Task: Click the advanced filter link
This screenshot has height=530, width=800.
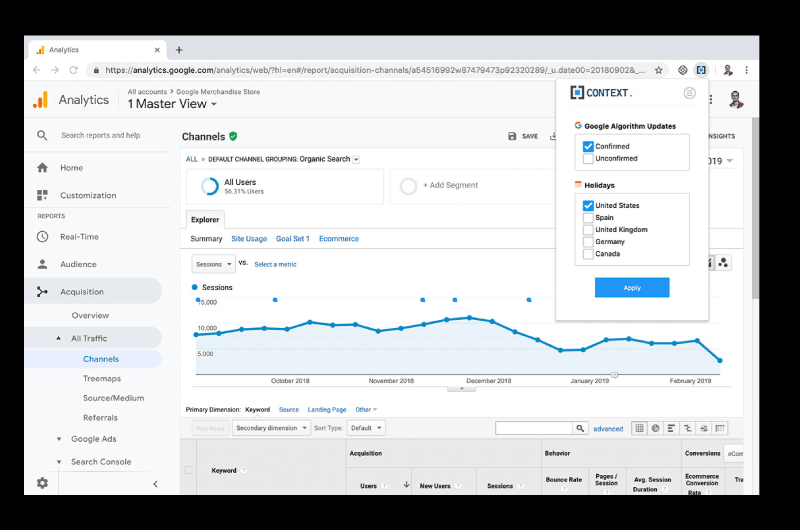Action: [x=608, y=429]
